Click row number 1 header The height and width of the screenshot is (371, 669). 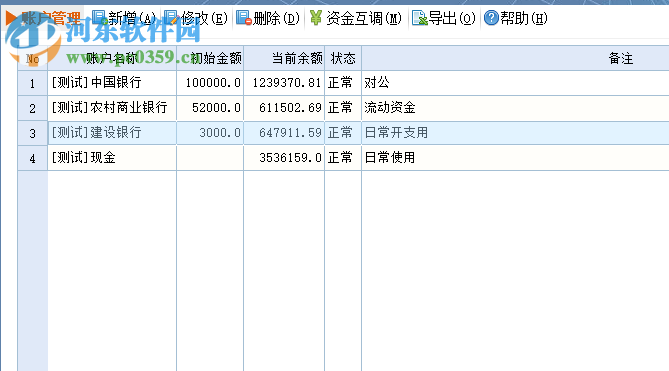(32, 83)
